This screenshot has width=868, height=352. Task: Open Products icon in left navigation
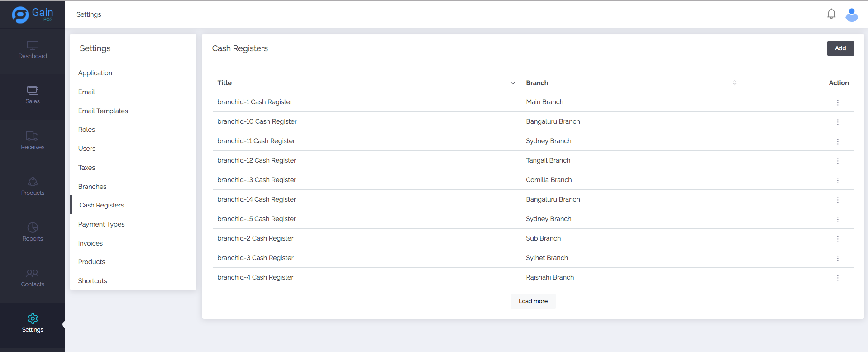(x=33, y=182)
